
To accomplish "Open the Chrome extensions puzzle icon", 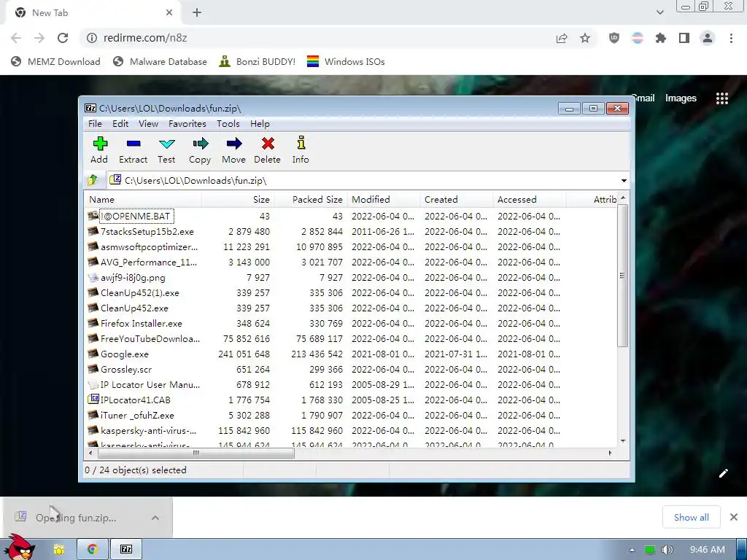I will coord(661,38).
